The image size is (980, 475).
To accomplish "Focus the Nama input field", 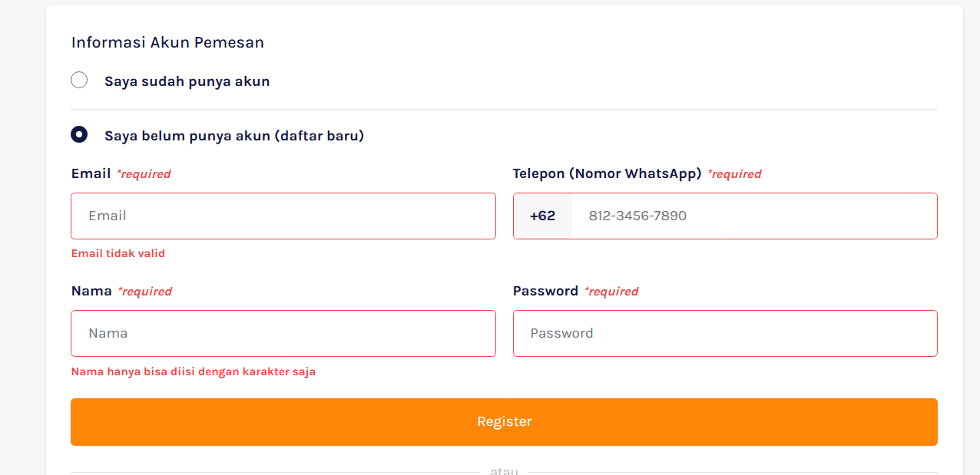I will click(x=283, y=333).
